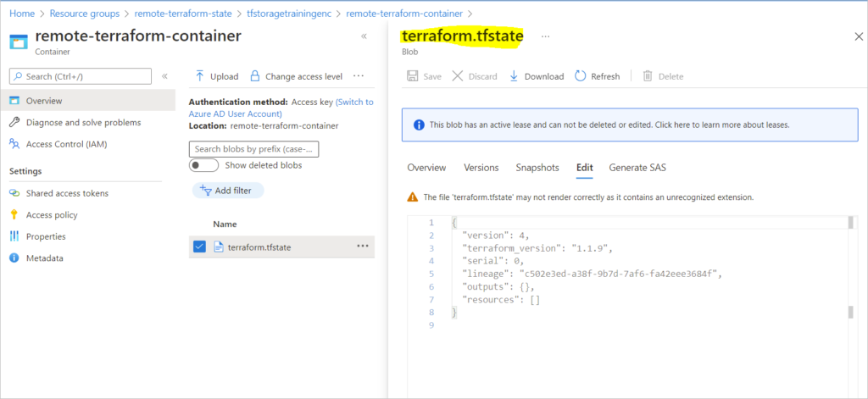Click the blue info icon in lease banner
The width and height of the screenshot is (868, 399).
[419, 125]
